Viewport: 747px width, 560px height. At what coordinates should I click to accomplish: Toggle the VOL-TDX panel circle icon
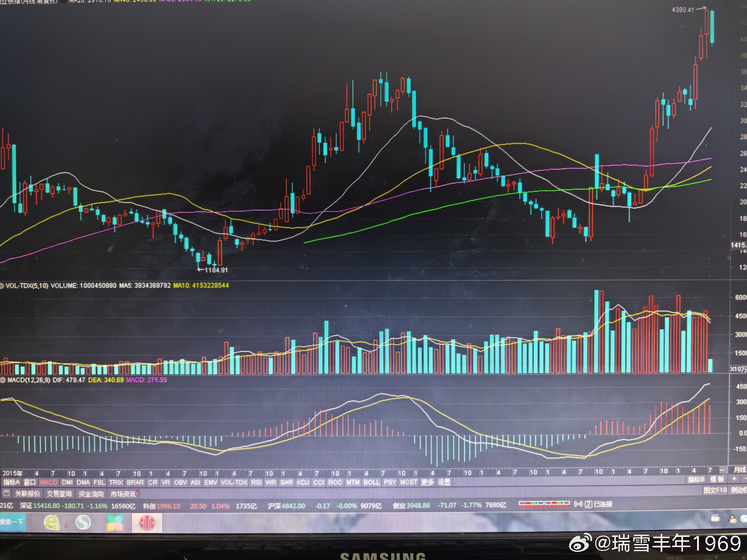(2, 286)
